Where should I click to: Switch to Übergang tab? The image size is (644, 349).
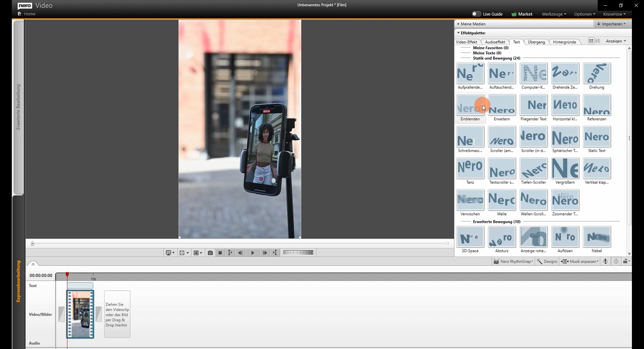click(536, 42)
